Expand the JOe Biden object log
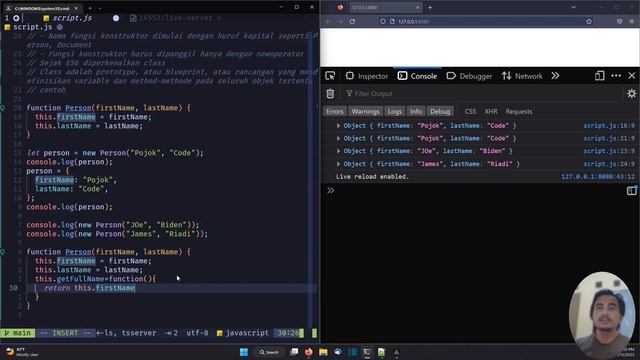 coord(338,151)
